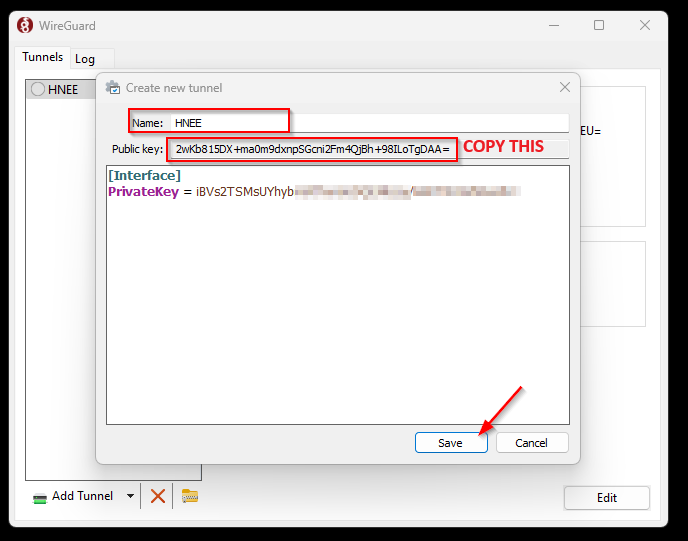The width and height of the screenshot is (688, 541).
Task: Maximize the WireGuard window
Action: point(599,25)
